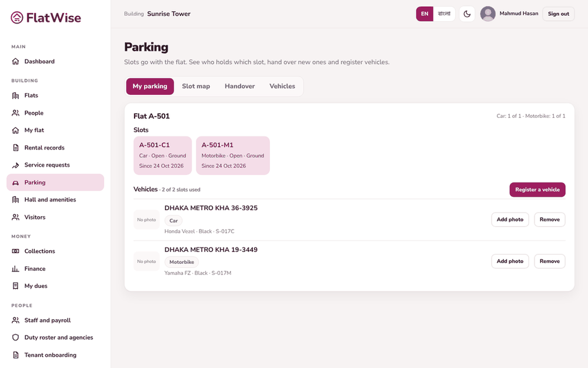Click the Hall and amenities icon
The image size is (588, 368).
tap(15, 200)
